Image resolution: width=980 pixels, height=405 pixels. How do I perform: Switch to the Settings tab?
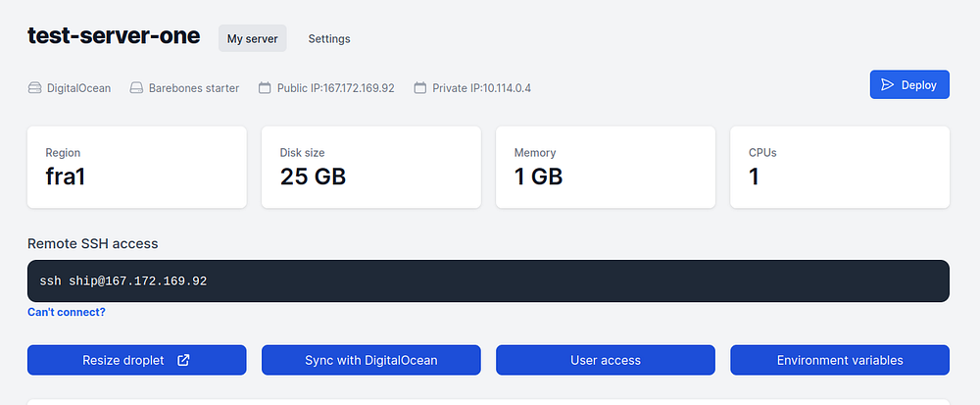329,39
